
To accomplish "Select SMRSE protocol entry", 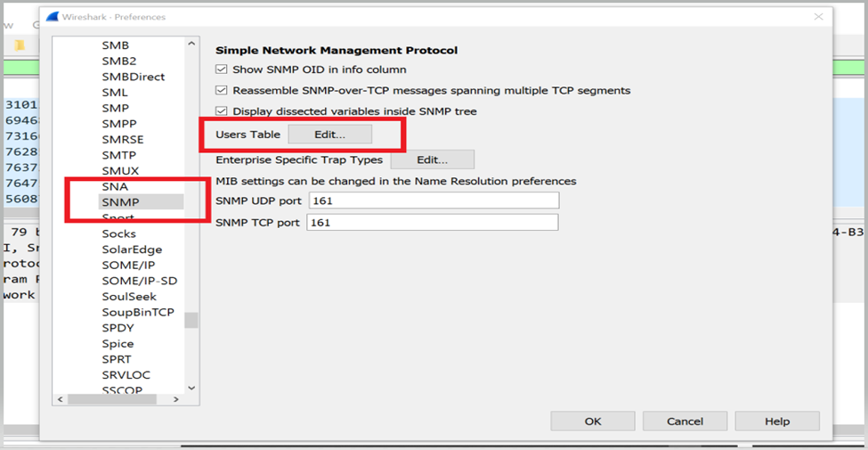I will [122, 139].
